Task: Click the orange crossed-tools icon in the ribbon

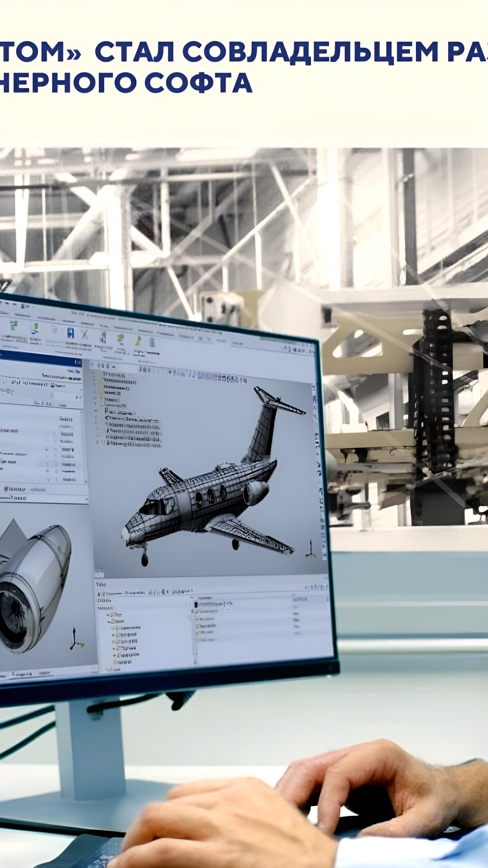Action: tap(84, 334)
